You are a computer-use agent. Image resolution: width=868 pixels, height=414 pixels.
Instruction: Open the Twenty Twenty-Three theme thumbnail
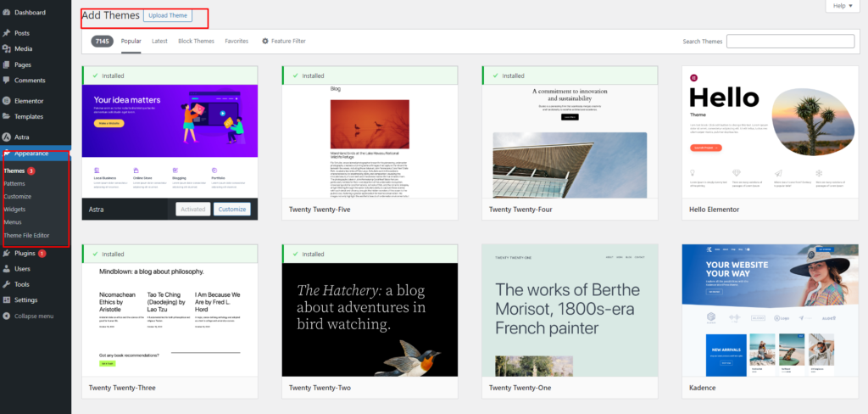coord(170,320)
